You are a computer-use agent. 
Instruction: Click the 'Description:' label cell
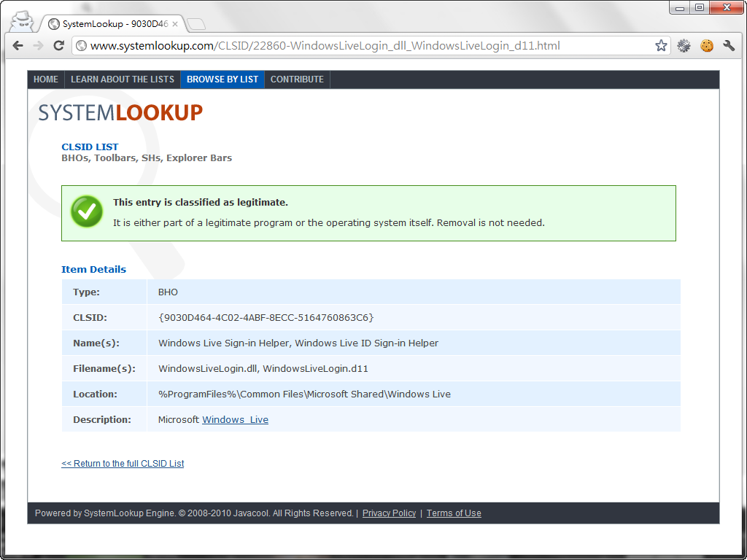click(x=104, y=419)
